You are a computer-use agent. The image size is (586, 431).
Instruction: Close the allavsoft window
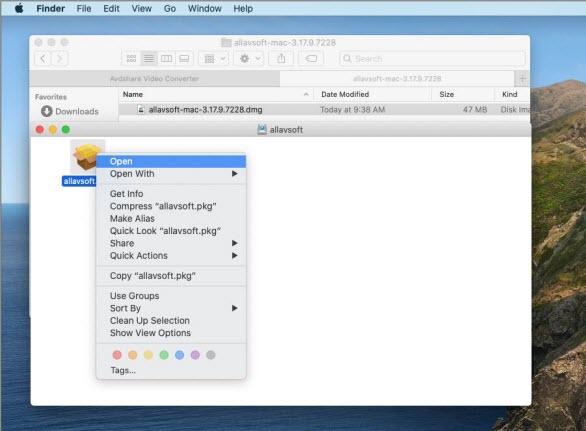pos(40,129)
